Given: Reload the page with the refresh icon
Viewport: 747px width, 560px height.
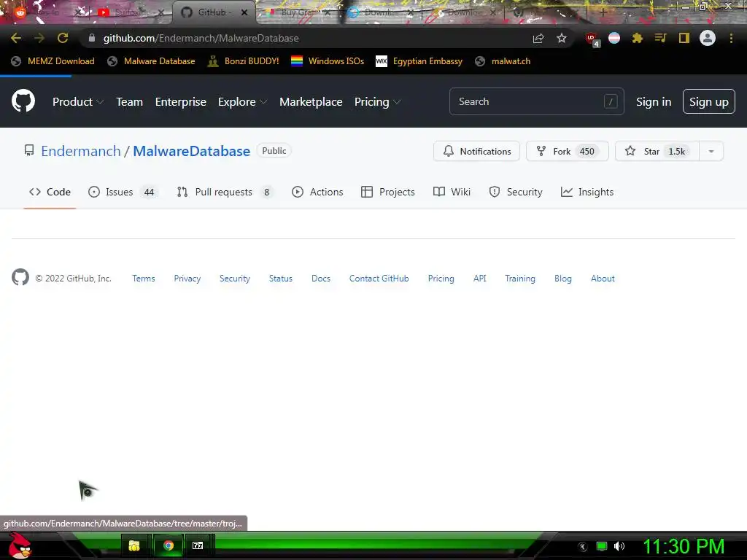Looking at the screenshot, I should tap(63, 38).
